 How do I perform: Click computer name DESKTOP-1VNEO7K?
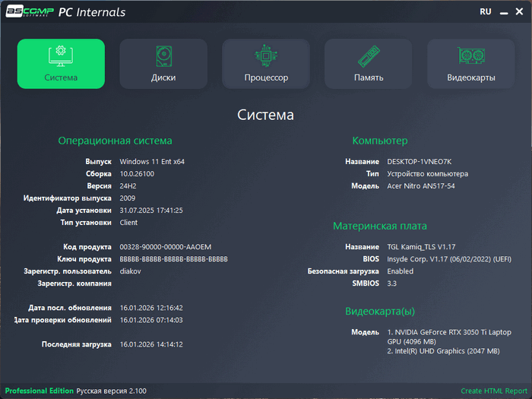(420, 161)
